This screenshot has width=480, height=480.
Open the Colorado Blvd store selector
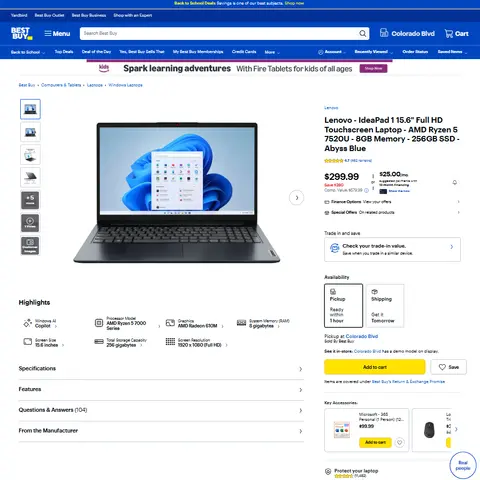(407, 33)
